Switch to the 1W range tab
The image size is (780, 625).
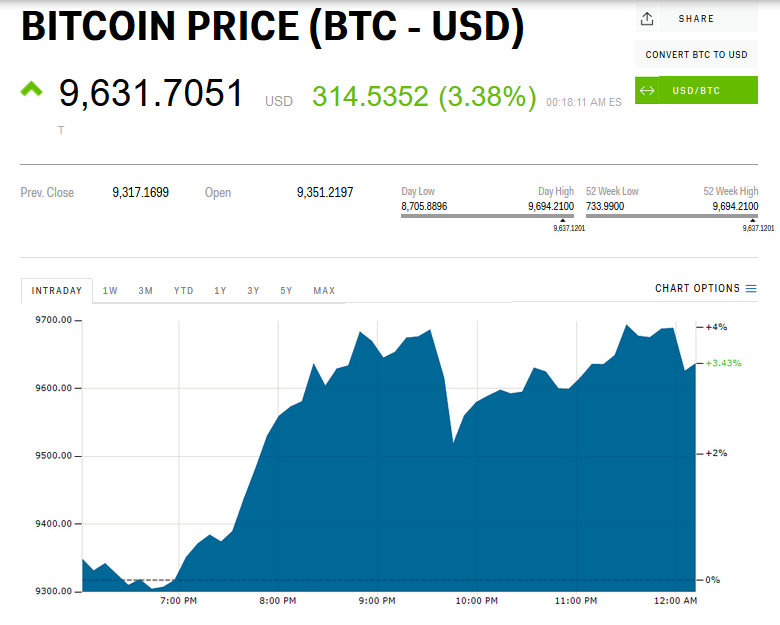110,291
